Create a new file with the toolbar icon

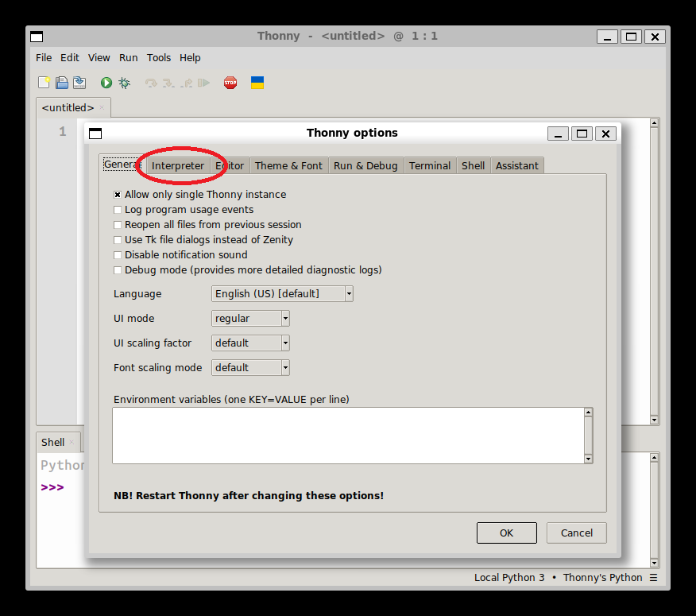tap(44, 83)
